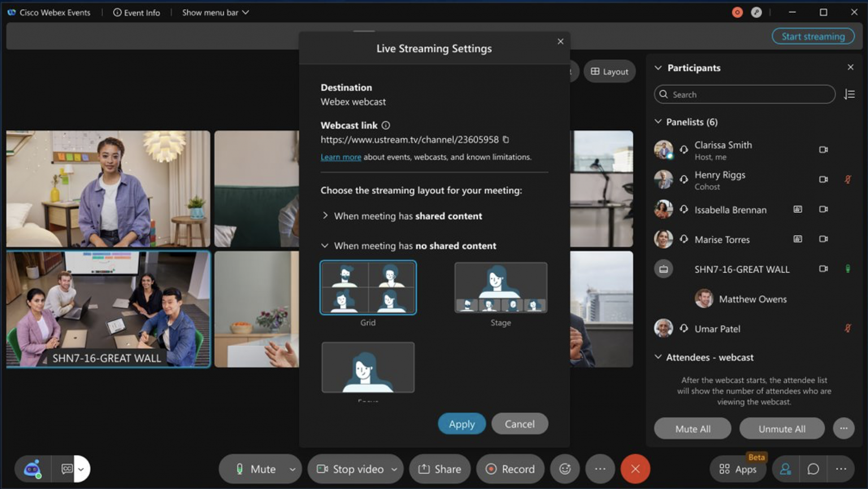Collapse the Panelists section
The width and height of the screenshot is (868, 489).
coord(658,121)
